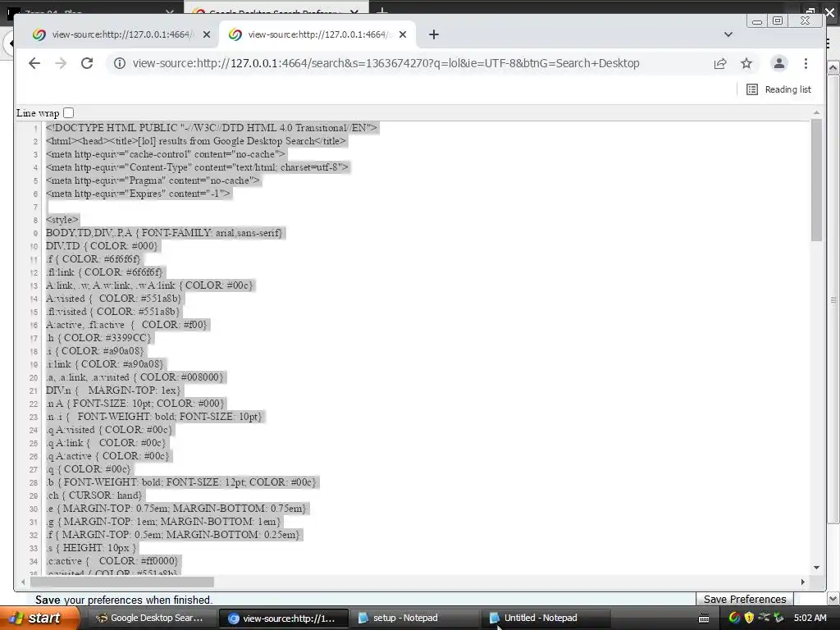The image size is (840, 630).
Task: Click the keyboard icon in taskbar
Action: 704,619
